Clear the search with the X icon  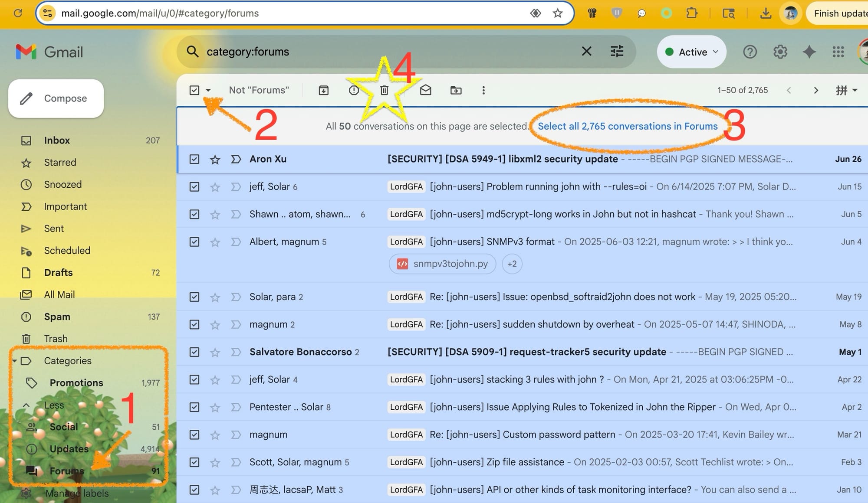tap(586, 51)
